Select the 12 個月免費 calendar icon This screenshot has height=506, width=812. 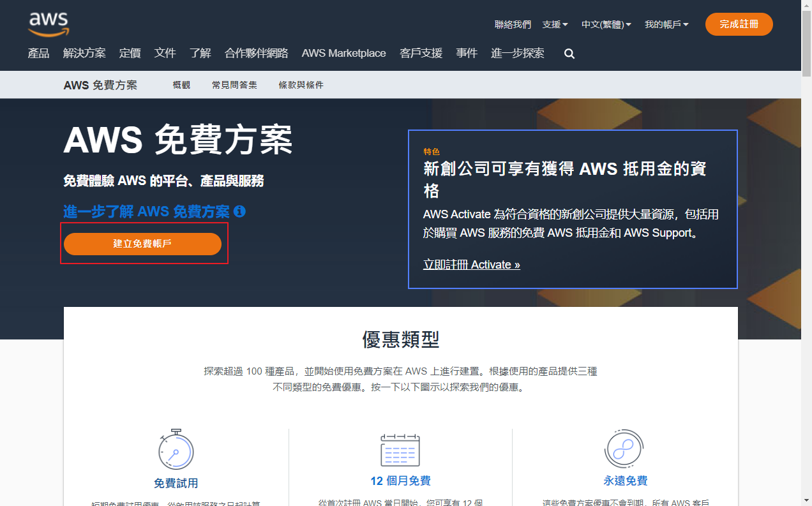(x=400, y=450)
